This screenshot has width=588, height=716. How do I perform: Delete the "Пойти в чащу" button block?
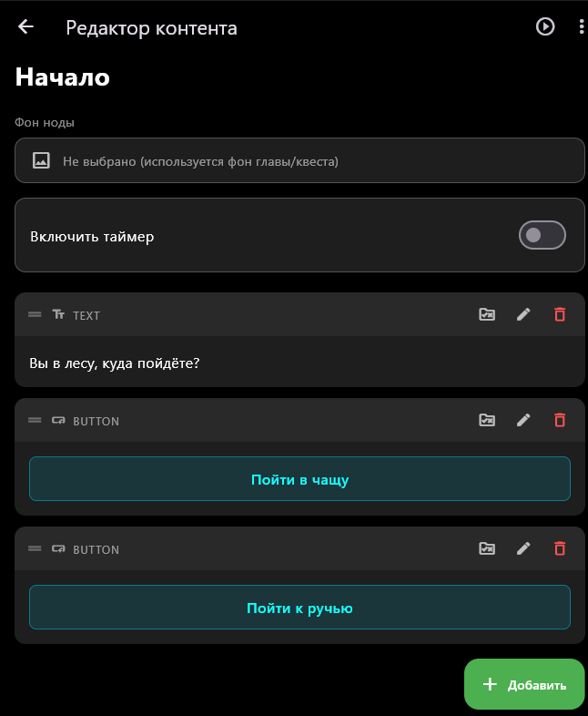pyautogui.click(x=560, y=420)
